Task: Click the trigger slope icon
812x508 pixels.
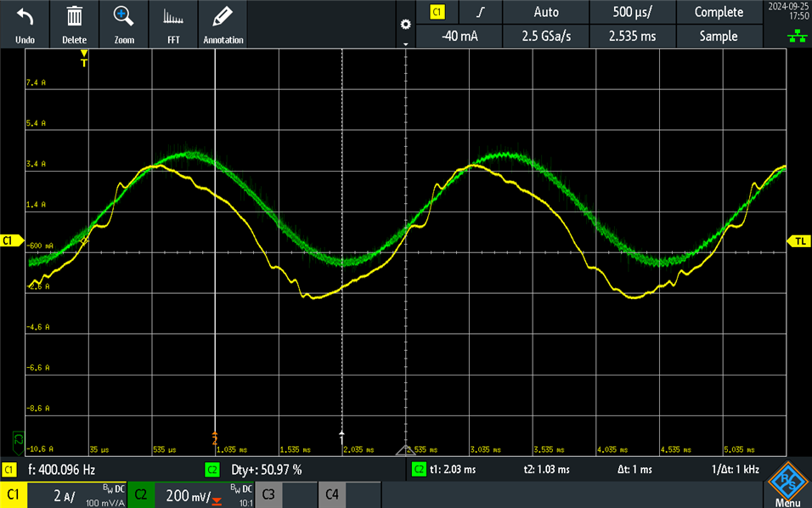Action: pyautogui.click(x=481, y=12)
